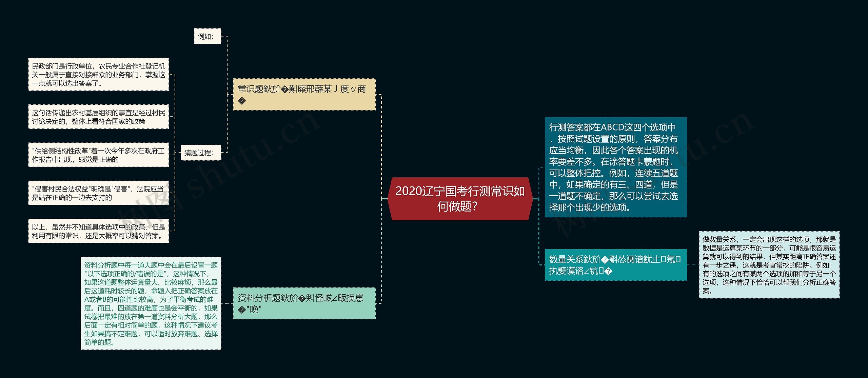Select the '猜题过程:' node
This screenshot has height=378, width=868.
coord(201,153)
